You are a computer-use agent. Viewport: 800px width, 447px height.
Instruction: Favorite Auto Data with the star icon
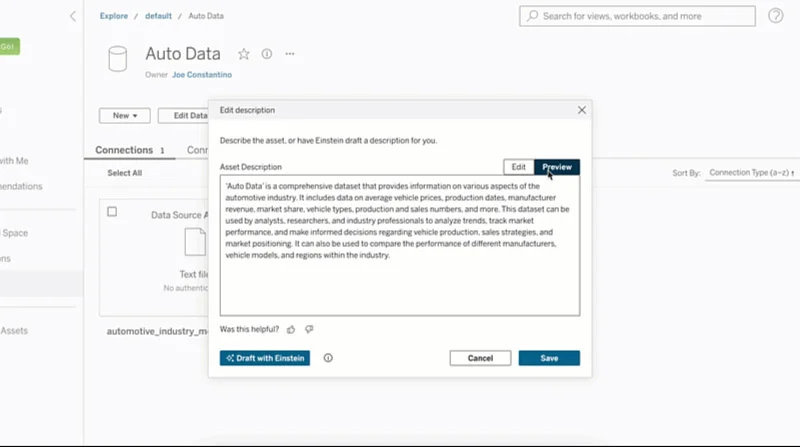244,54
